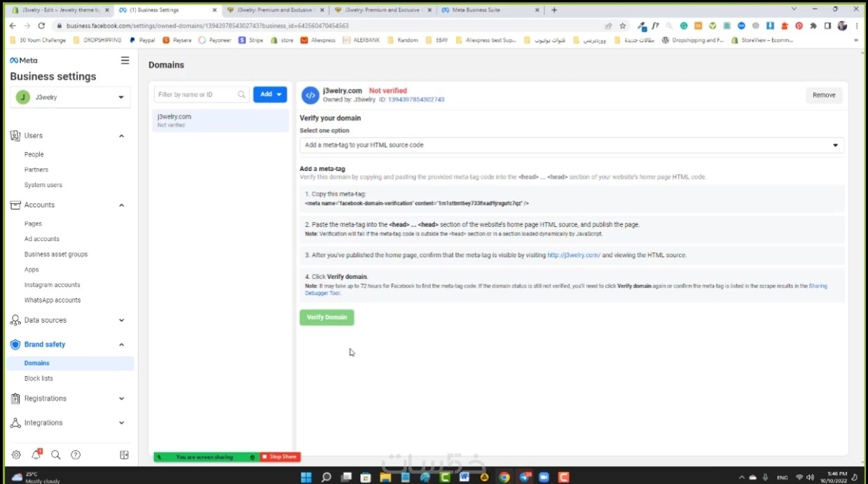Open the share page icon in address bar

(x=608, y=25)
